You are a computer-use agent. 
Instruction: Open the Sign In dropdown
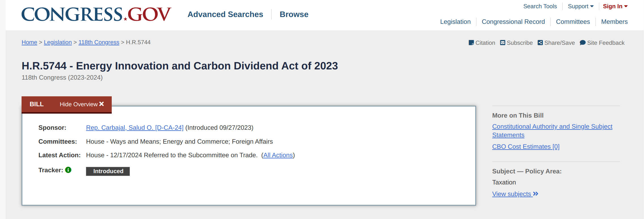click(x=615, y=6)
